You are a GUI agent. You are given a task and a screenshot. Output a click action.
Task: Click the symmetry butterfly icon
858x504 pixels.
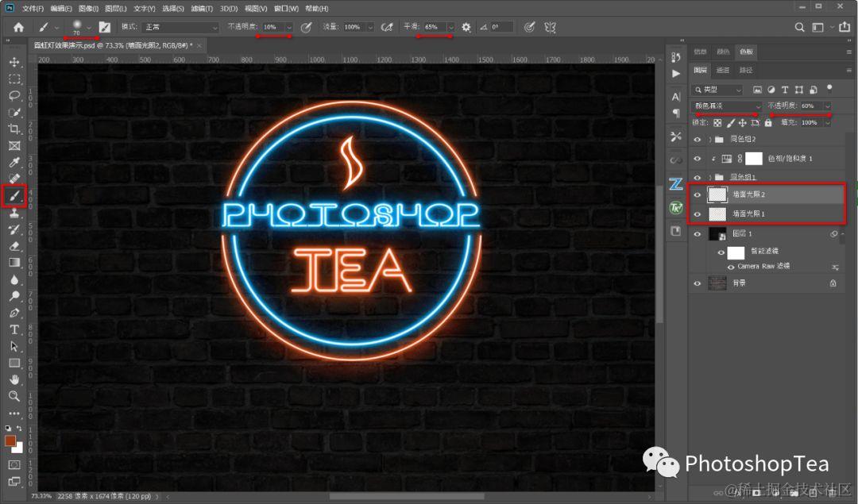pos(551,27)
